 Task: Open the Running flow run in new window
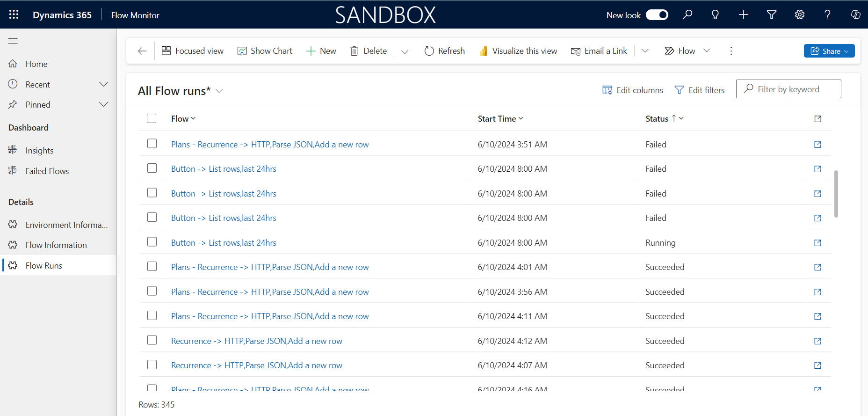click(x=817, y=243)
